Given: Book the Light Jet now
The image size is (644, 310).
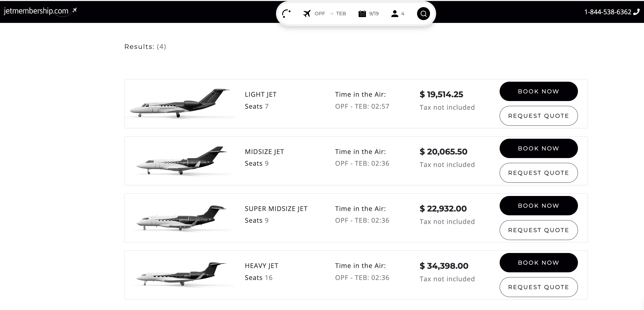Looking at the screenshot, I should (539, 91).
